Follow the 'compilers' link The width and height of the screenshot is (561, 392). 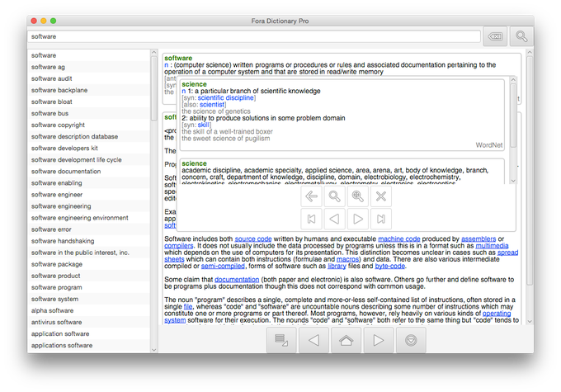point(178,246)
